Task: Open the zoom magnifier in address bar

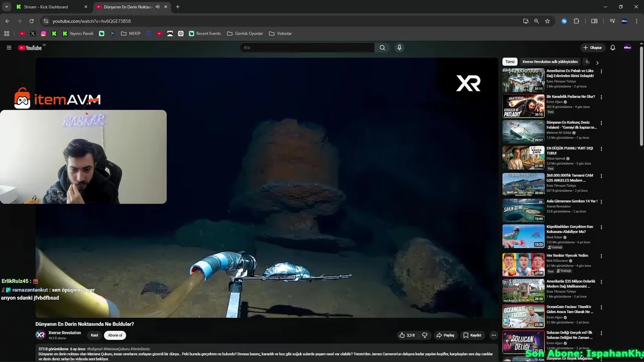Action: (536, 21)
